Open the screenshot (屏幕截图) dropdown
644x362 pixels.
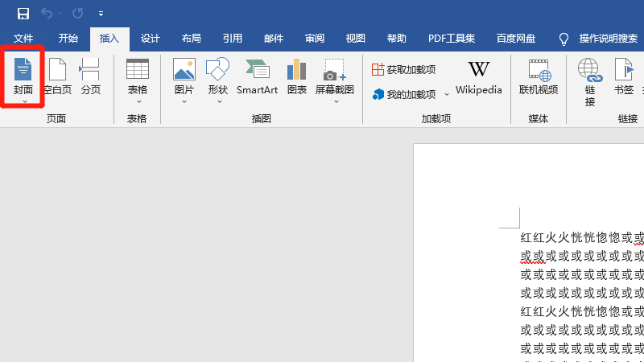(335, 101)
